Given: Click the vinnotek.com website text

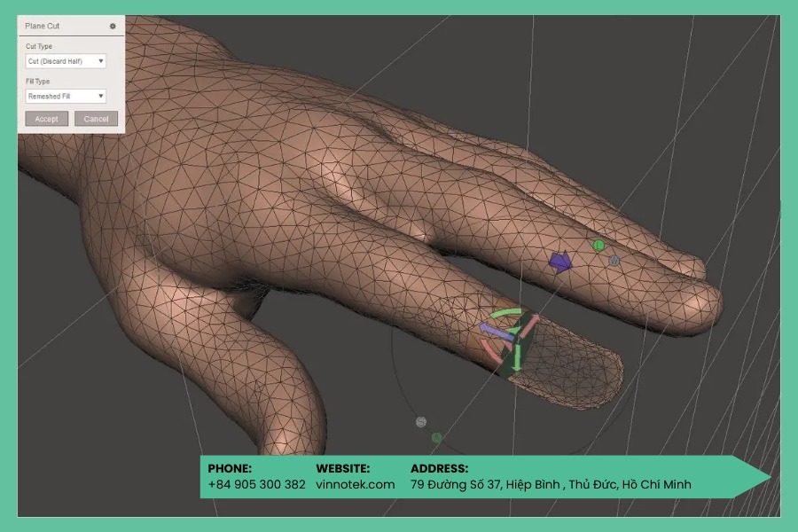Looking at the screenshot, I should 356,485.
